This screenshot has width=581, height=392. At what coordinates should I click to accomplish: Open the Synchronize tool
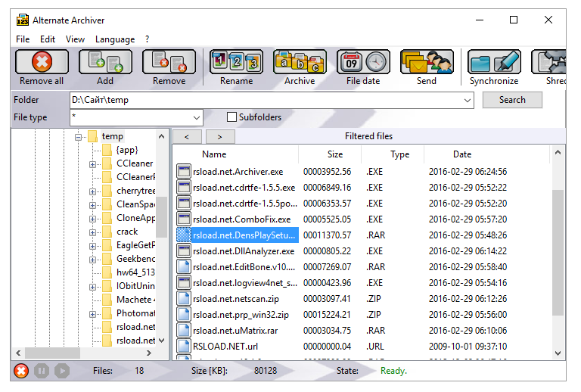[494, 62]
